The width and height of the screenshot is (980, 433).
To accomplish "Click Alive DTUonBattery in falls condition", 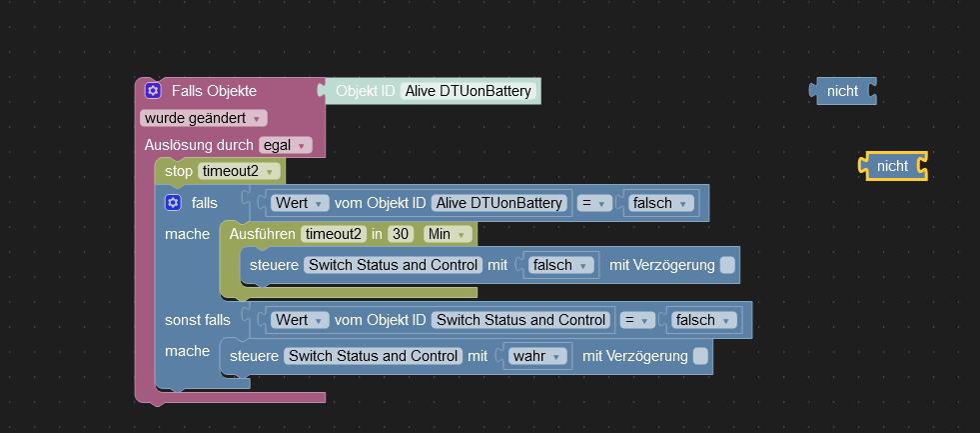I will tap(499, 203).
